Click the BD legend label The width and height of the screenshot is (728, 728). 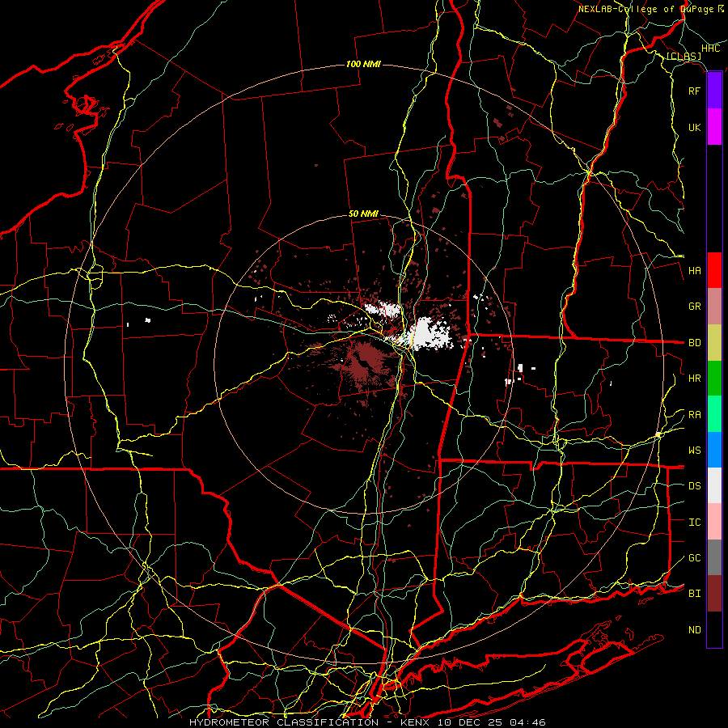(x=695, y=343)
